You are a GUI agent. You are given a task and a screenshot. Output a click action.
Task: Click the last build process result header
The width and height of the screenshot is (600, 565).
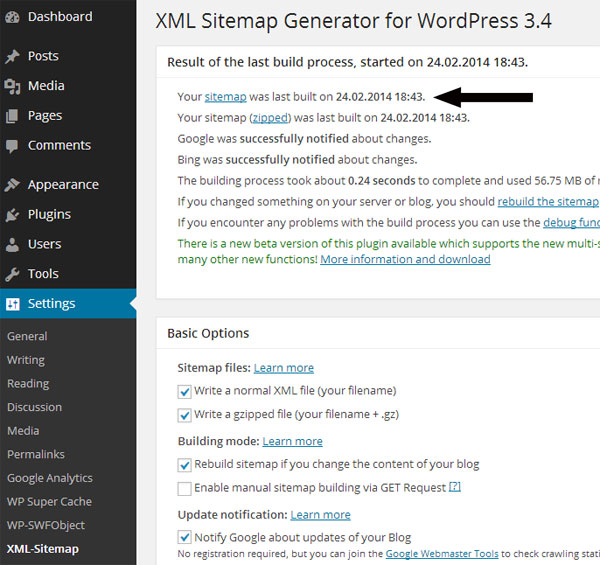point(347,62)
